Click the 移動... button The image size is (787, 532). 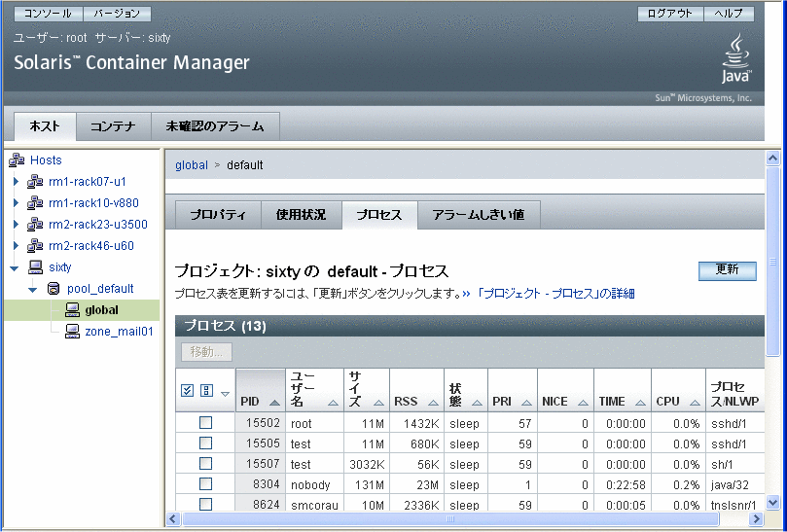coord(206,352)
